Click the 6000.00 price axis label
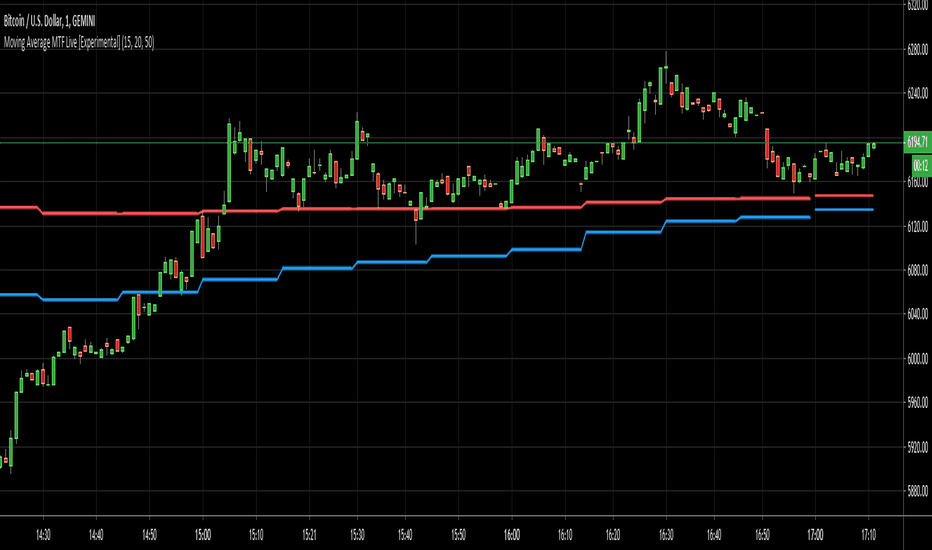The height and width of the screenshot is (550, 932). click(918, 358)
